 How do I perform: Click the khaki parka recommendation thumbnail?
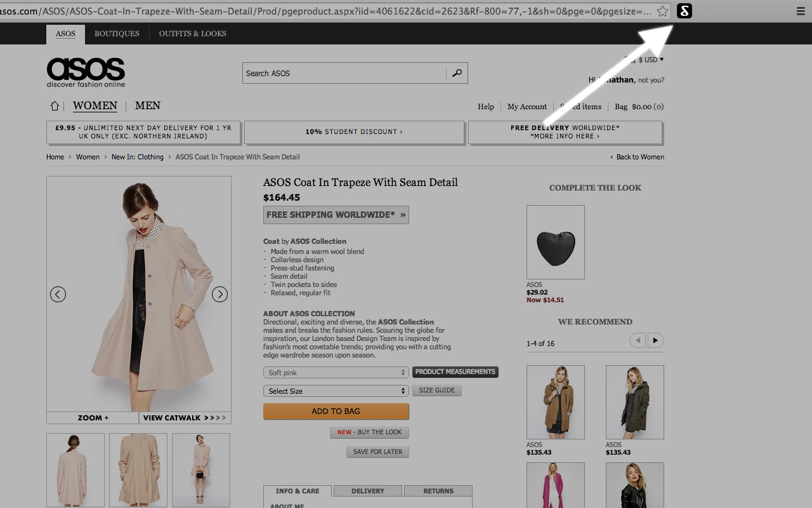[x=556, y=402]
